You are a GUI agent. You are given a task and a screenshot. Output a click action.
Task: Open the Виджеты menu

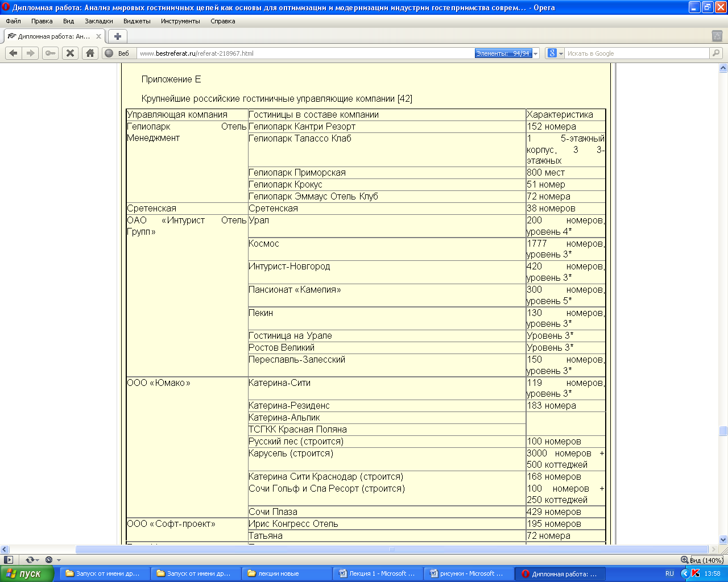[x=137, y=21]
